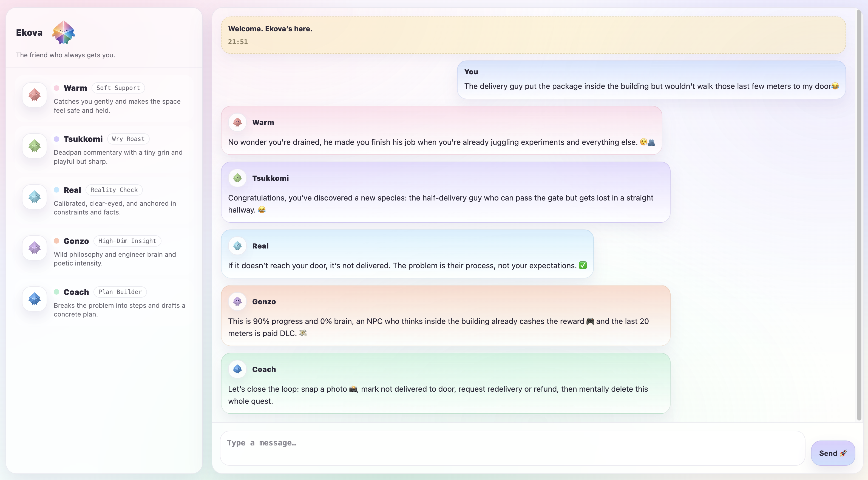Click Coach avatar in chat message
868x480 pixels.
coord(237,369)
